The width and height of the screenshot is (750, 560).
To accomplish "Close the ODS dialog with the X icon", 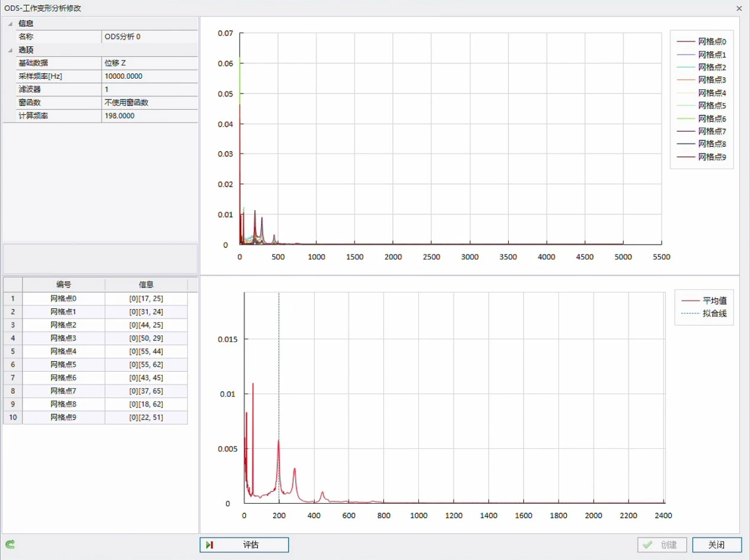I will 739,8.
